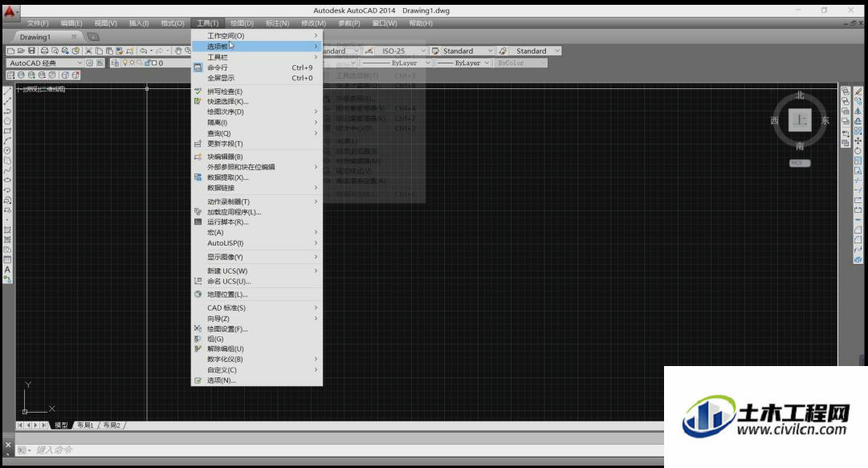
Task: Expand the 工具栏 submenu
Action: click(x=257, y=57)
